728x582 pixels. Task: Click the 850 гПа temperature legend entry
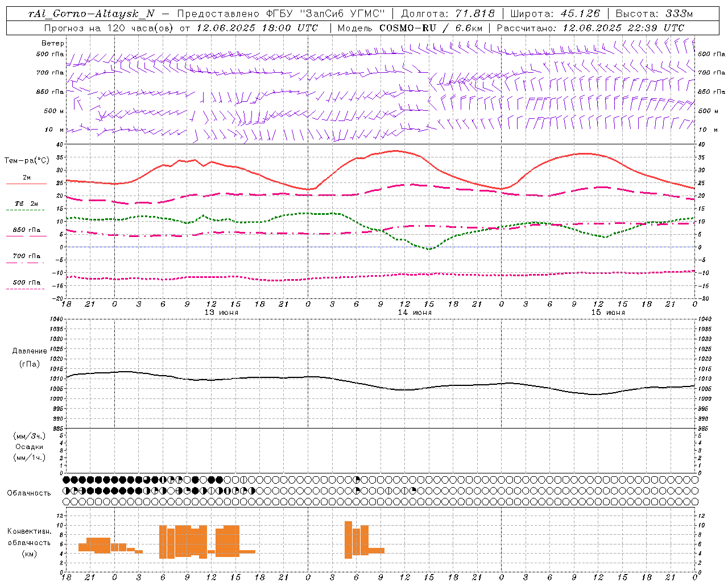(x=27, y=230)
